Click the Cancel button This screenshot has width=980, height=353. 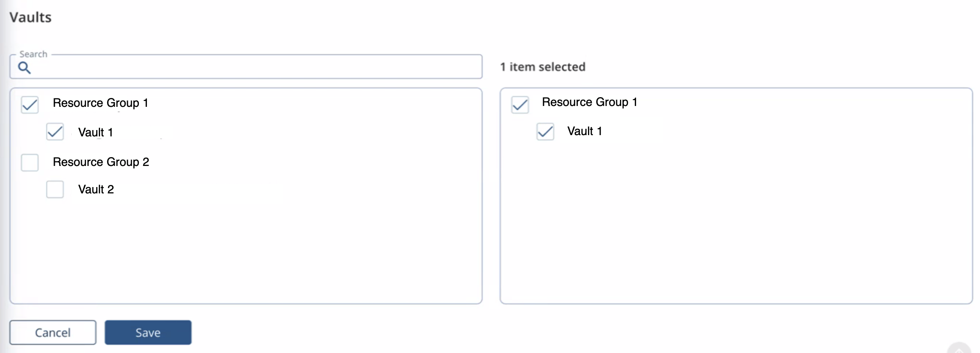click(x=52, y=332)
